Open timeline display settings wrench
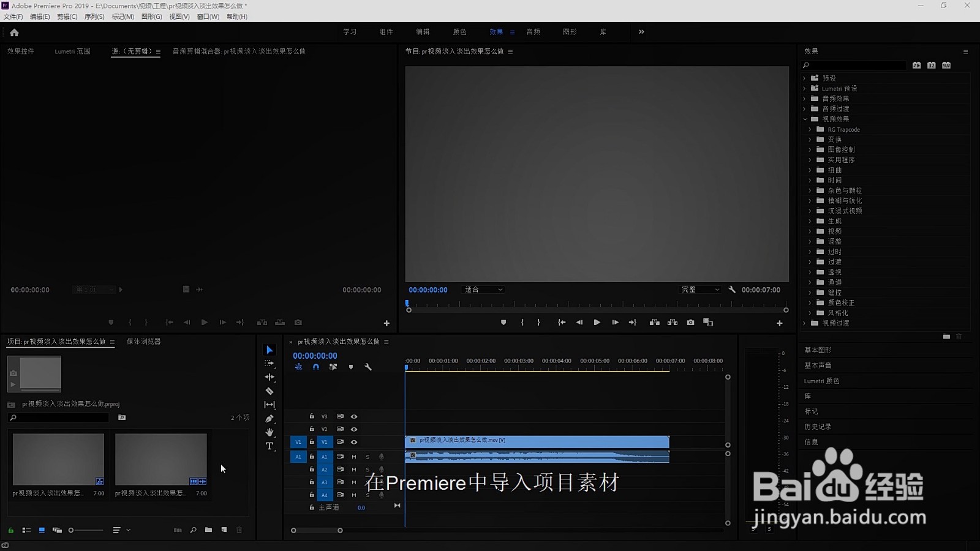The width and height of the screenshot is (980, 551). [368, 367]
